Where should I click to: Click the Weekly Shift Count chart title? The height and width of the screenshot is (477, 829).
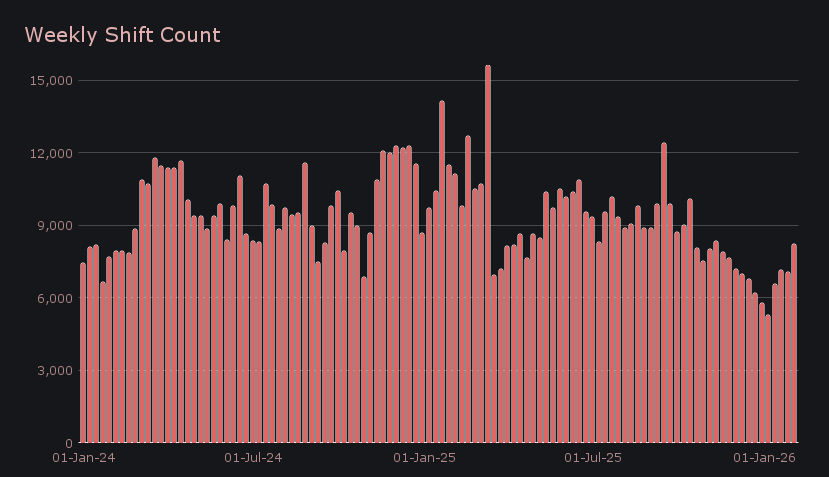coord(122,36)
